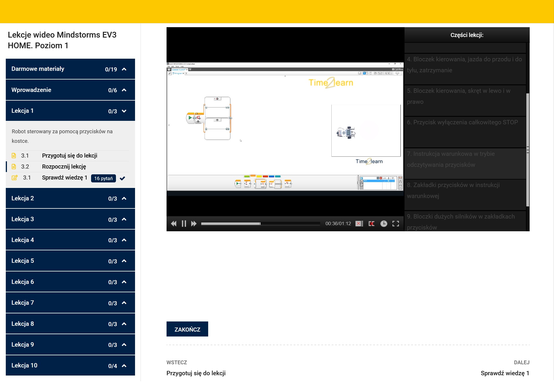This screenshot has width=554, height=392.
Task: Go back to Przygotuj się do lekcji
Action: pos(196,373)
